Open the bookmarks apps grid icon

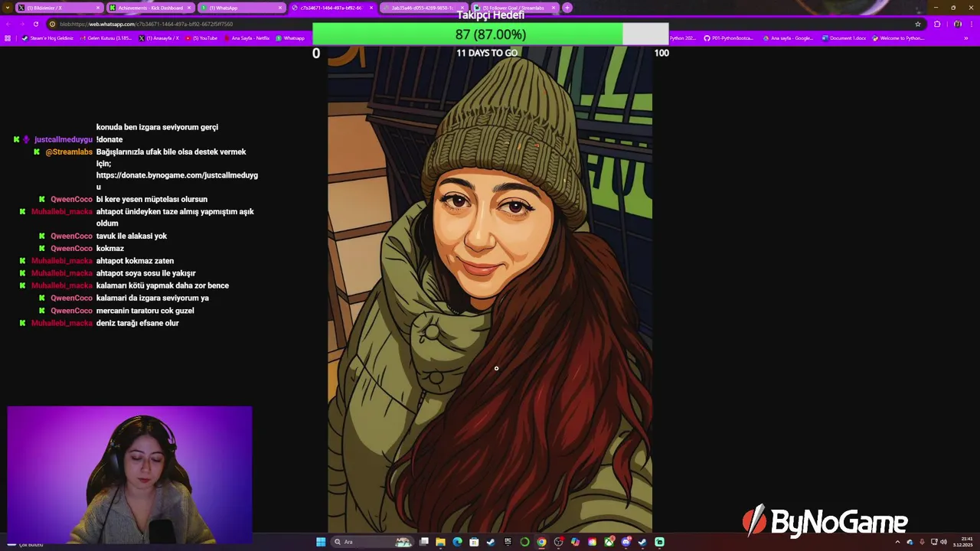[x=8, y=38]
